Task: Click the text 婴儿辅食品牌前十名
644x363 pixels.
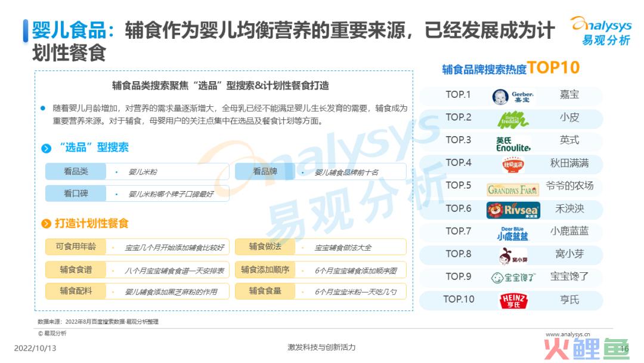Action: [x=346, y=173]
